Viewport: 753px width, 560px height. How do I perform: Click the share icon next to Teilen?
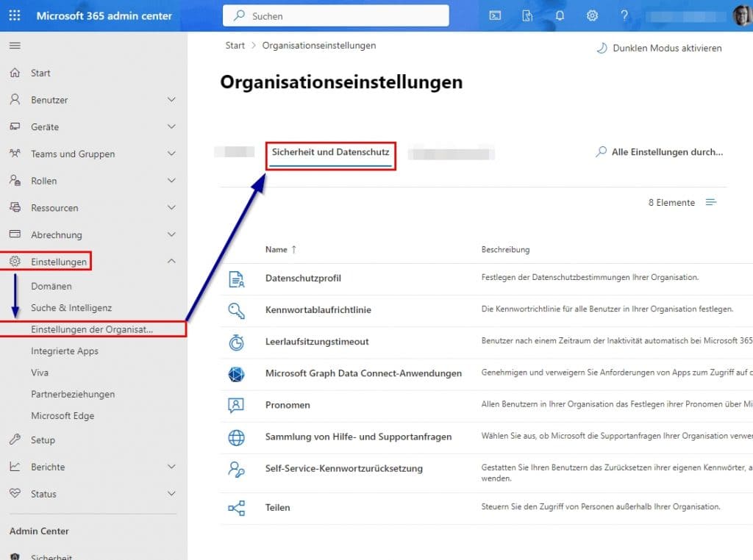pos(237,507)
